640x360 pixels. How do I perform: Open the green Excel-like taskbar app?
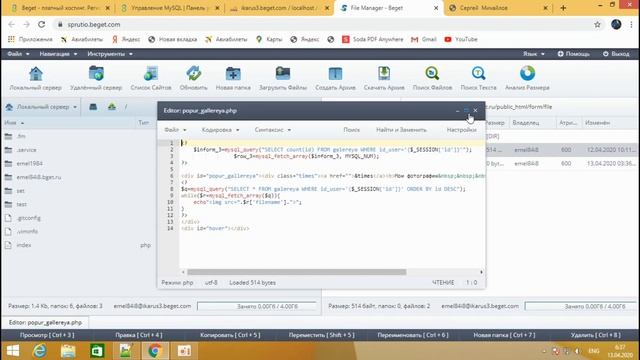(x=97, y=351)
